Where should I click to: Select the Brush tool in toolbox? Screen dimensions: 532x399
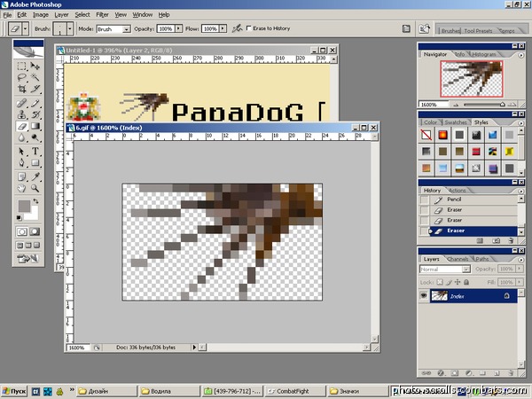click(x=35, y=103)
